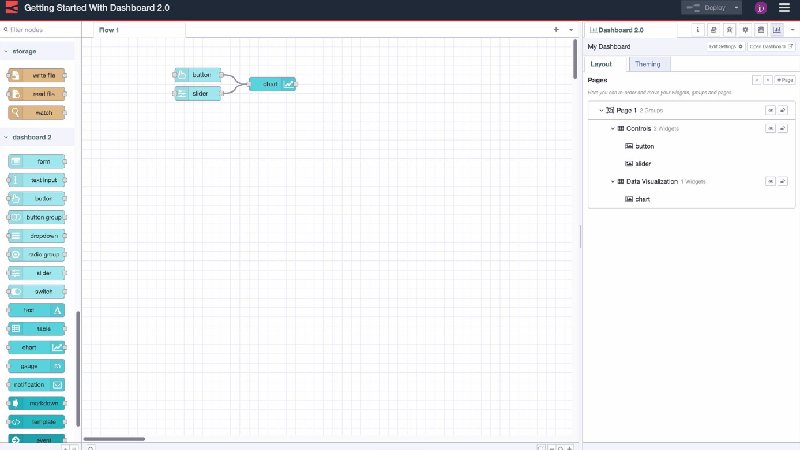Viewport: 800px width, 450px height.
Task: Open the main hamburger menu
Action: 785,8
